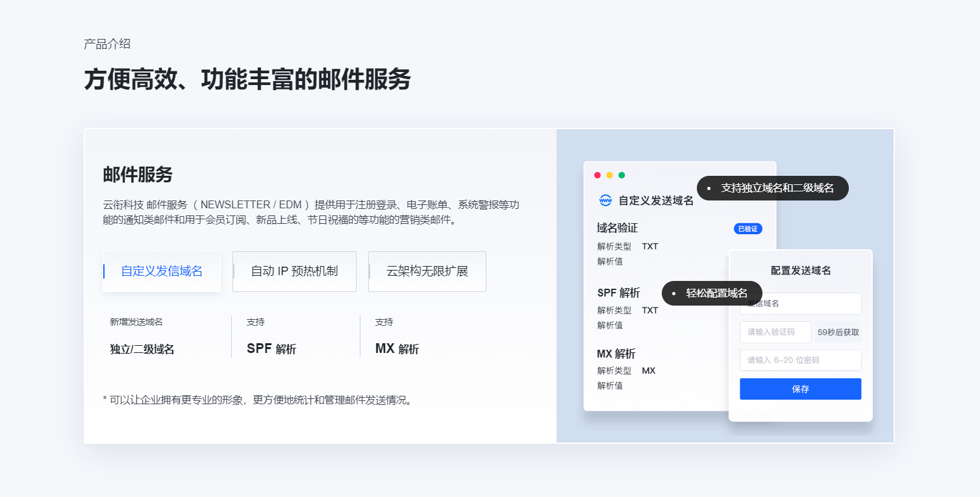Click the blue www globe icon

point(605,200)
